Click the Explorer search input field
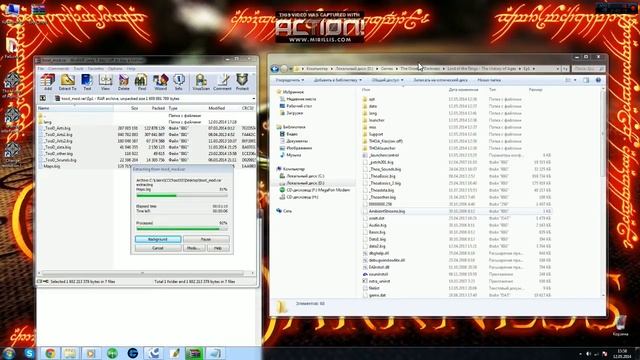The height and width of the screenshot is (360, 640). click(x=588, y=69)
